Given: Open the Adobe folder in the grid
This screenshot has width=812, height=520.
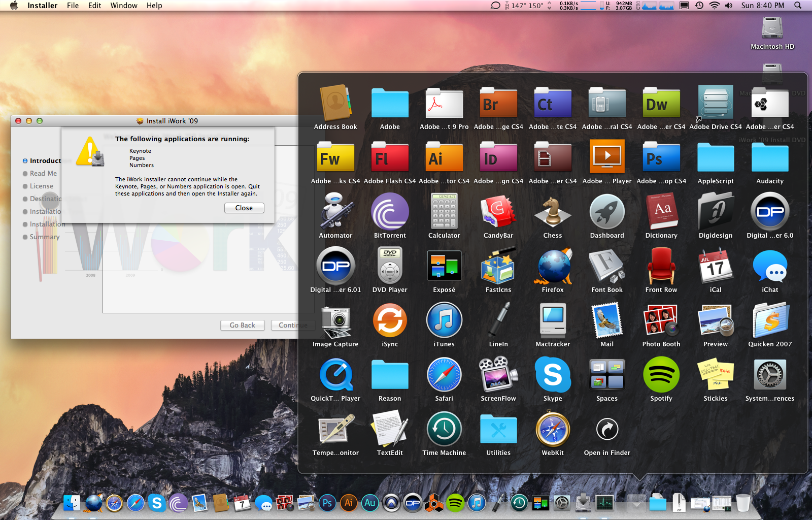Looking at the screenshot, I should coord(390,103).
